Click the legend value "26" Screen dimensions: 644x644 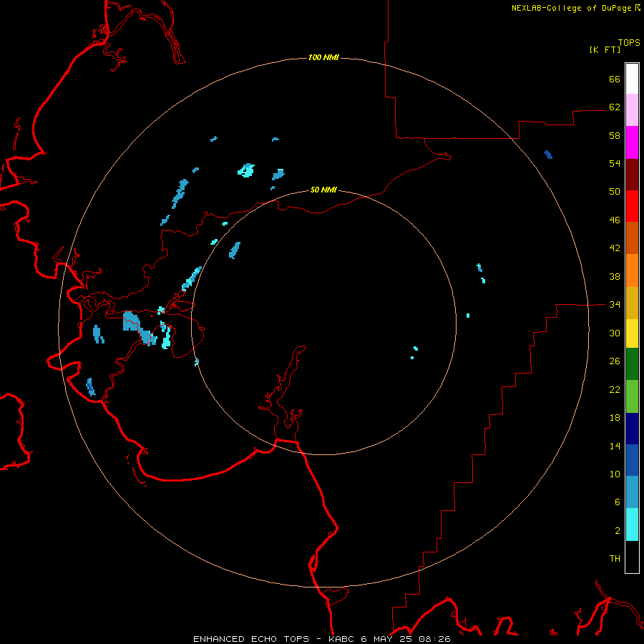tap(615, 361)
